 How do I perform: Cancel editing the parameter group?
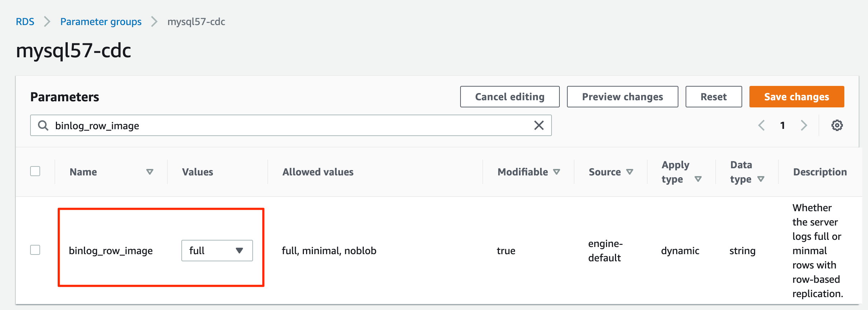click(x=510, y=97)
